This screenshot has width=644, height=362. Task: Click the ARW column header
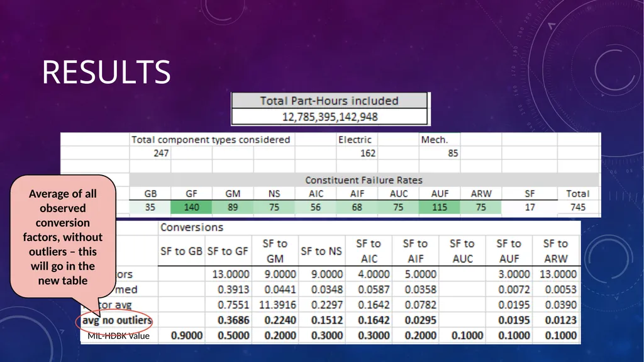[481, 194]
